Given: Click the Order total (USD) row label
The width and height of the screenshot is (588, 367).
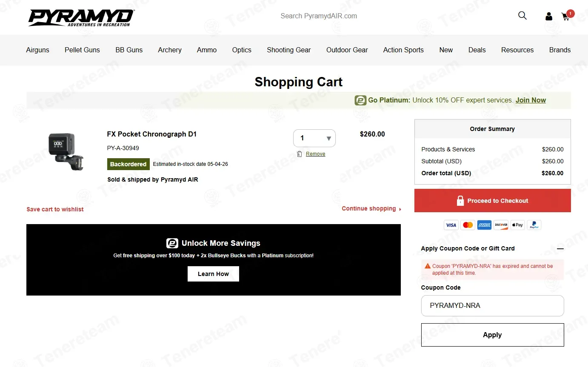Looking at the screenshot, I should [446, 173].
